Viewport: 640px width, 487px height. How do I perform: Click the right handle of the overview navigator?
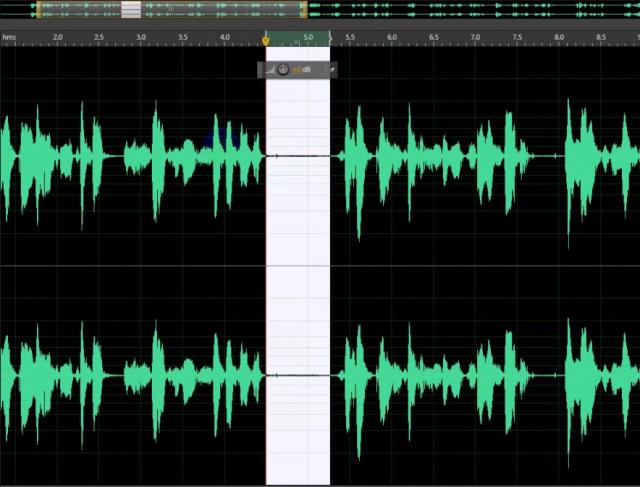(303, 10)
